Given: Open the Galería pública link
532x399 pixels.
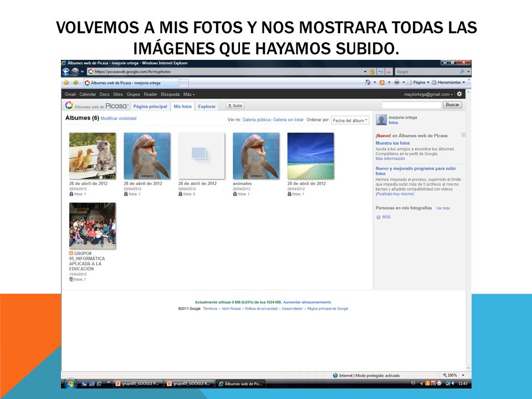Looking at the screenshot, I should click(x=256, y=120).
